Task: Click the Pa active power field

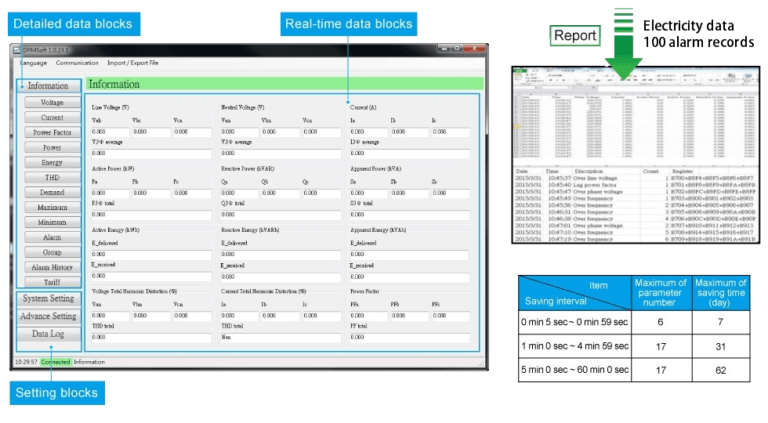Action: pyautogui.click(x=110, y=193)
